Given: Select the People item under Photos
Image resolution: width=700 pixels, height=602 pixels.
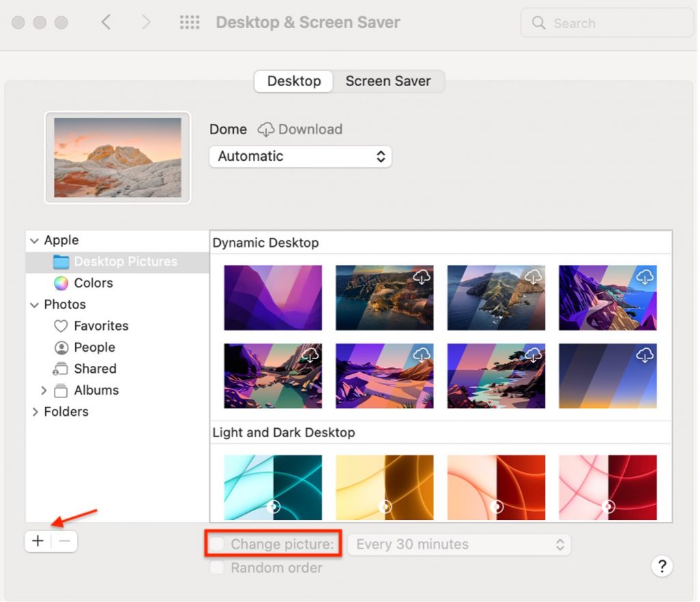Looking at the screenshot, I should tap(62, 348).
